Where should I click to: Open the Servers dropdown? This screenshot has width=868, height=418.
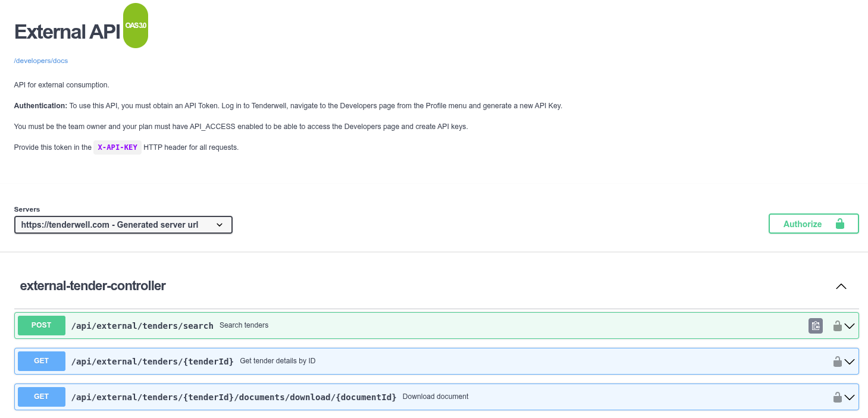123,225
